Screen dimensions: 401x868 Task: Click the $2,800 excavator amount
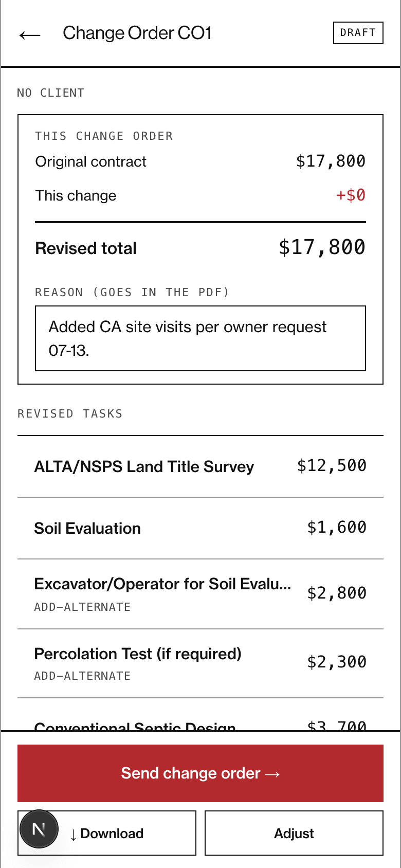[337, 593]
